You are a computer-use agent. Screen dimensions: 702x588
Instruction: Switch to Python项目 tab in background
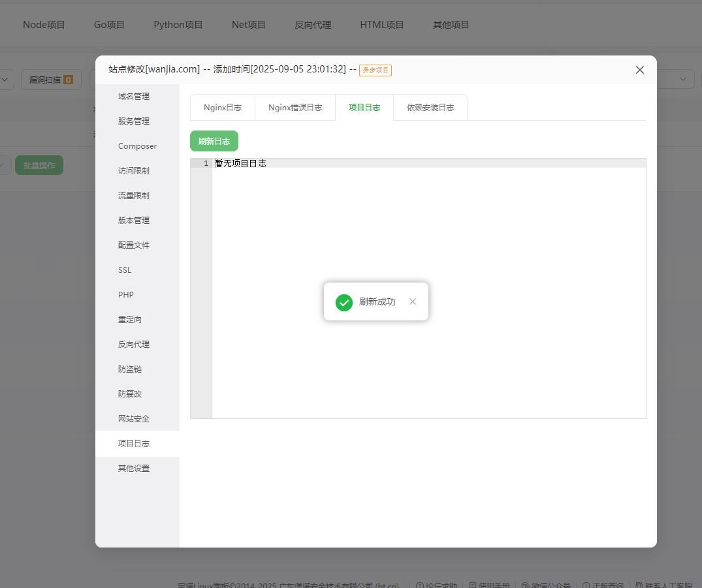tap(178, 25)
